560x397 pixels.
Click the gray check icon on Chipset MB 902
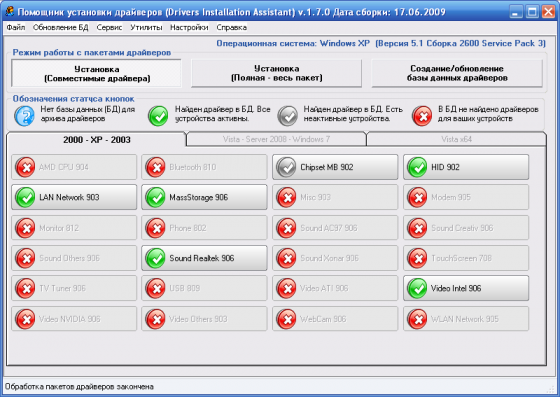tap(286, 167)
